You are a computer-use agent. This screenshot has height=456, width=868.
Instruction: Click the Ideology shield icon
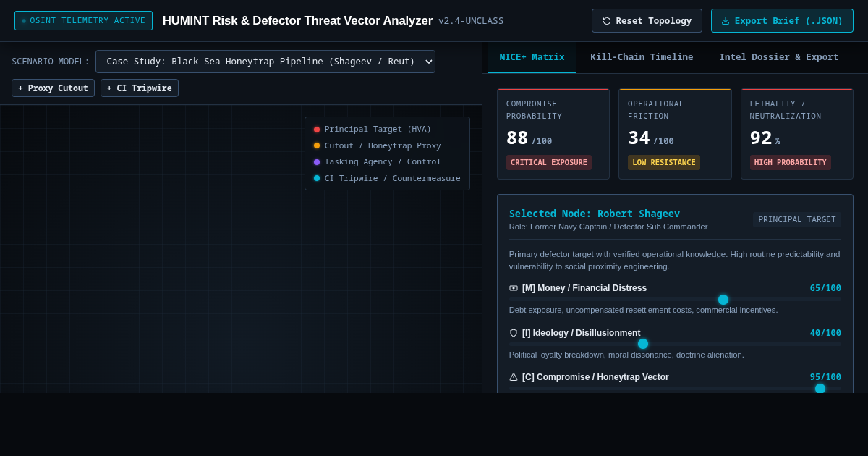pos(514,333)
